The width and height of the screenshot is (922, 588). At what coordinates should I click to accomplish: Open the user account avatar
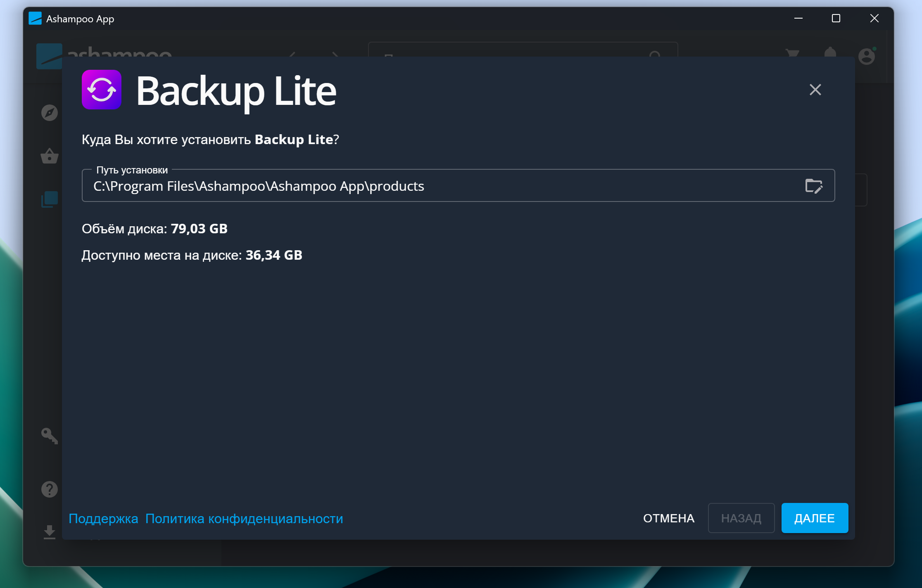click(x=867, y=57)
